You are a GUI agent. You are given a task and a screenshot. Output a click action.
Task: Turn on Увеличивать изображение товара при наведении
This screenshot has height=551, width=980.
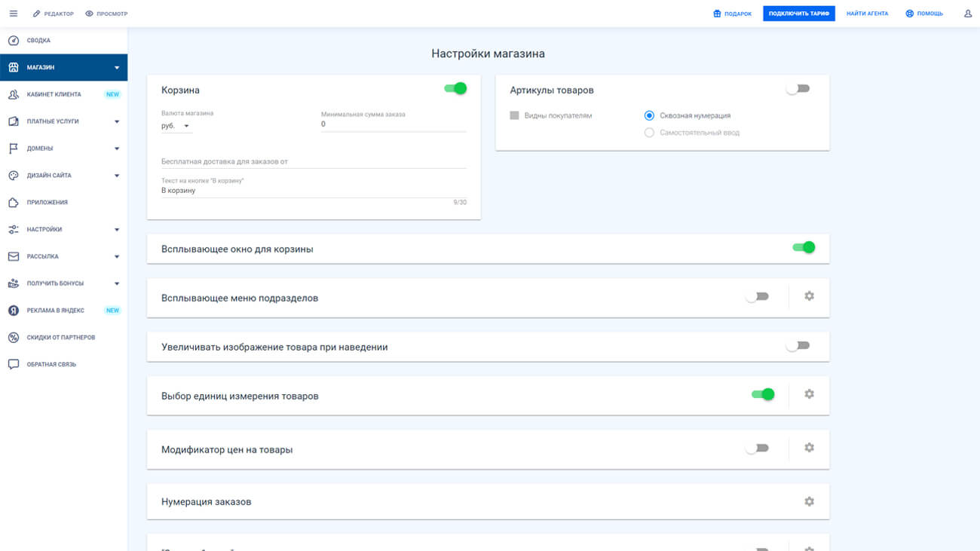tap(797, 346)
